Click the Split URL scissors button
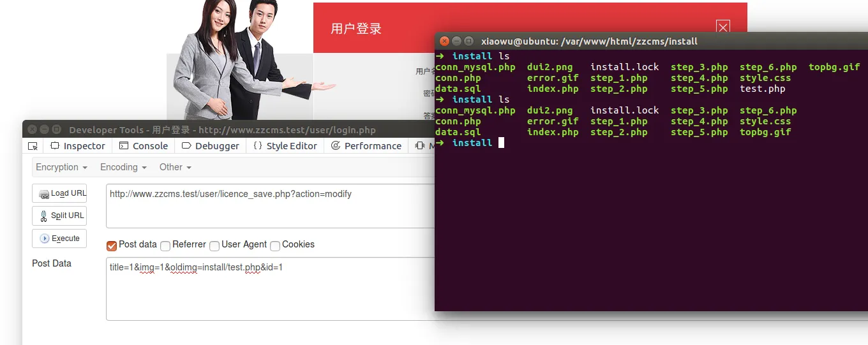This screenshot has width=868, height=345. point(59,216)
